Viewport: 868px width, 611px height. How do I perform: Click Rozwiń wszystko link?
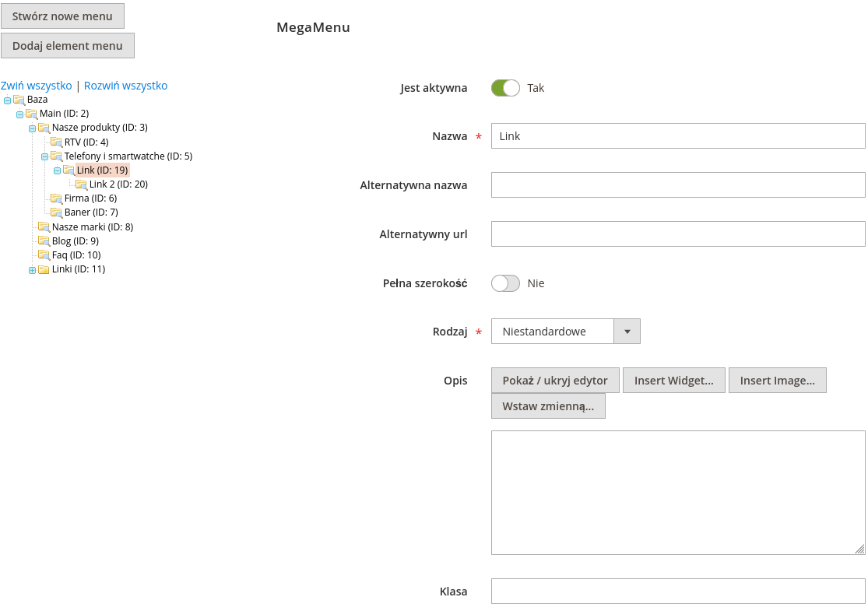point(125,86)
